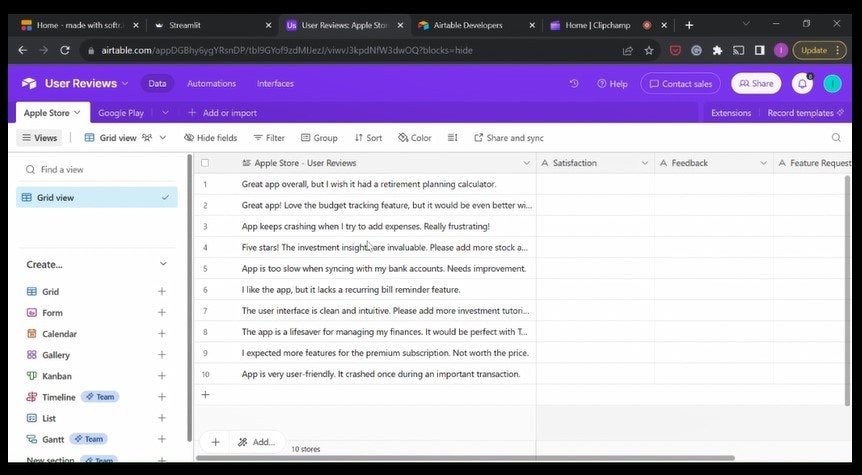Add a List view with plus
This screenshot has width=862, height=475.
click(162, 418)
